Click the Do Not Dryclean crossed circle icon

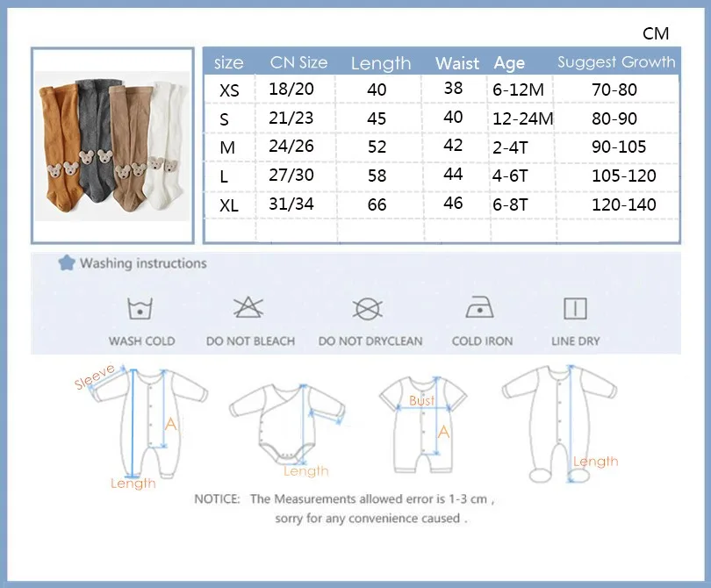(x=367, y=309)
